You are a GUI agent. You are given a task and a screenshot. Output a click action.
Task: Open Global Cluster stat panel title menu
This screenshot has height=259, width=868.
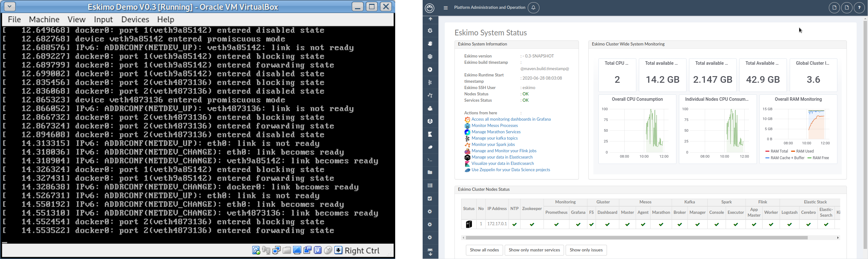pyautogui.click(x=813, y=63)
